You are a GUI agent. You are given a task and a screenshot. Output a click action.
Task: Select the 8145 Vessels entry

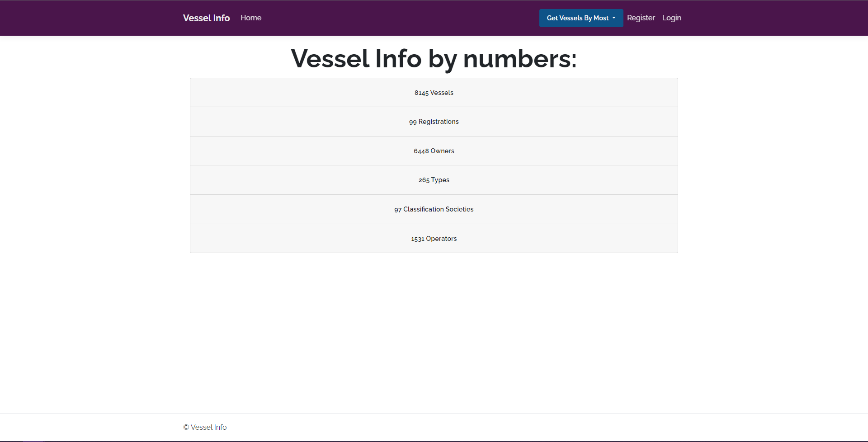(434, 92)
